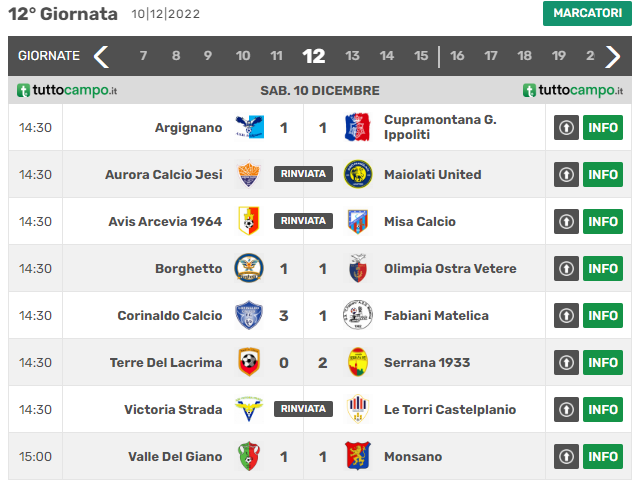Jump to giornata 16

tap(457, 55)
